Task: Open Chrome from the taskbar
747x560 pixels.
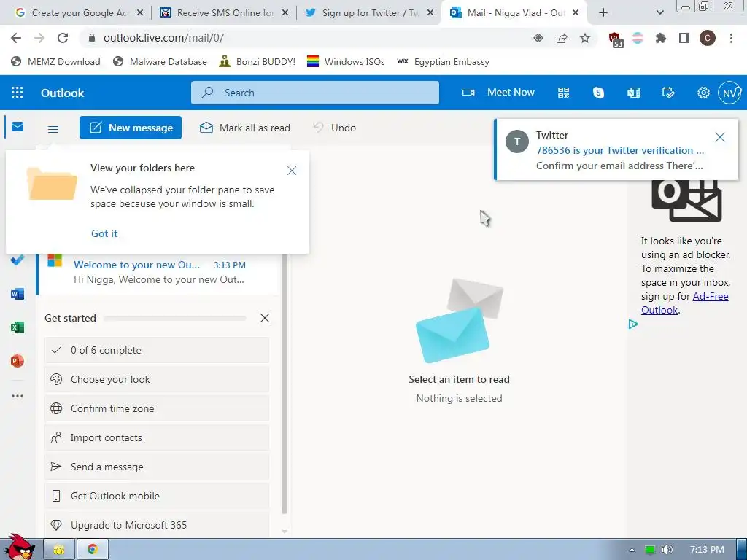Action: tap(93, 550)
